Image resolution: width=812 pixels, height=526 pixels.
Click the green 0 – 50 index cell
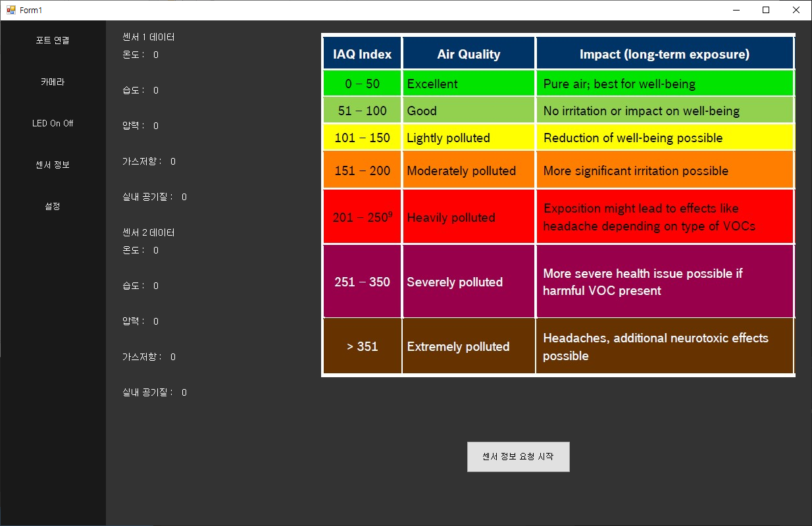click(363, 84)
